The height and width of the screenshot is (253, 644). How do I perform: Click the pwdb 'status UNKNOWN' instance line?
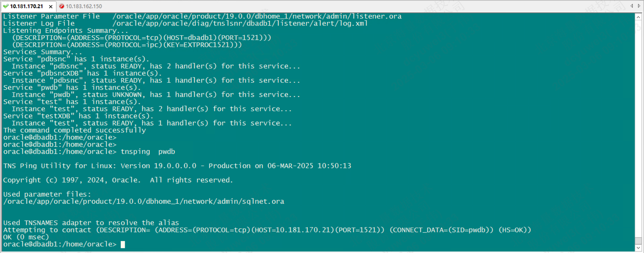[156, 95]
